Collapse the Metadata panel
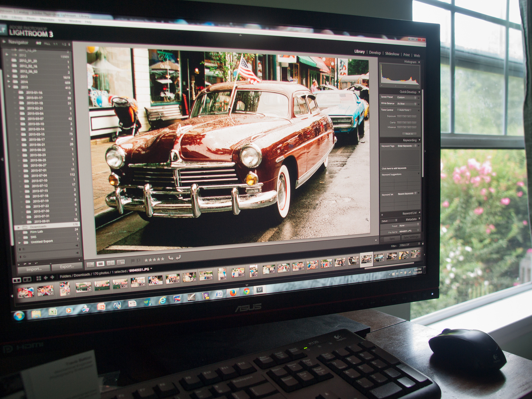Image resolution: width=532 pixels, height=399 pixels. pos(420,219)
